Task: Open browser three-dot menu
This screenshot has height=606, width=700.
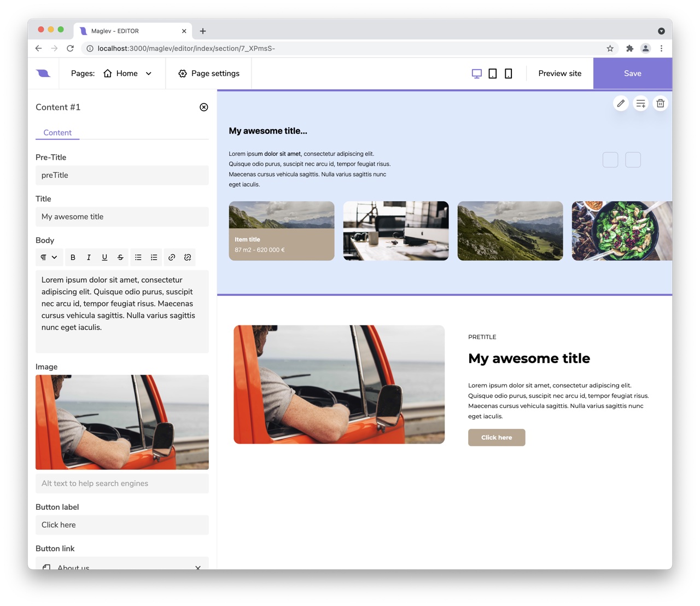Action: 661,48
